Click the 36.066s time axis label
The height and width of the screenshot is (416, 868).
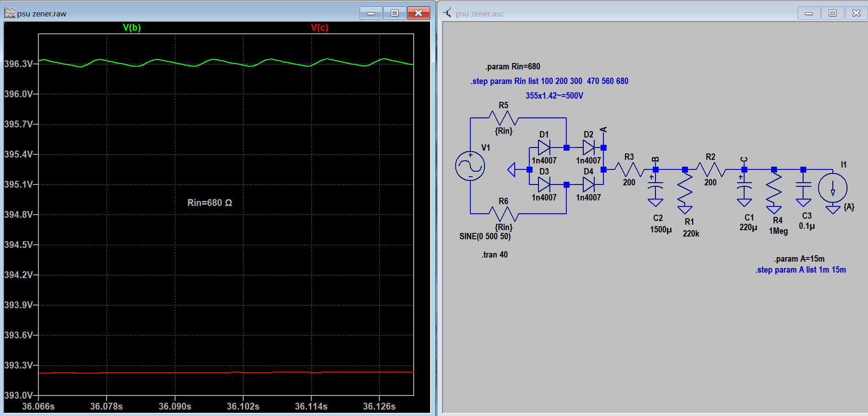tap(38, 406)
